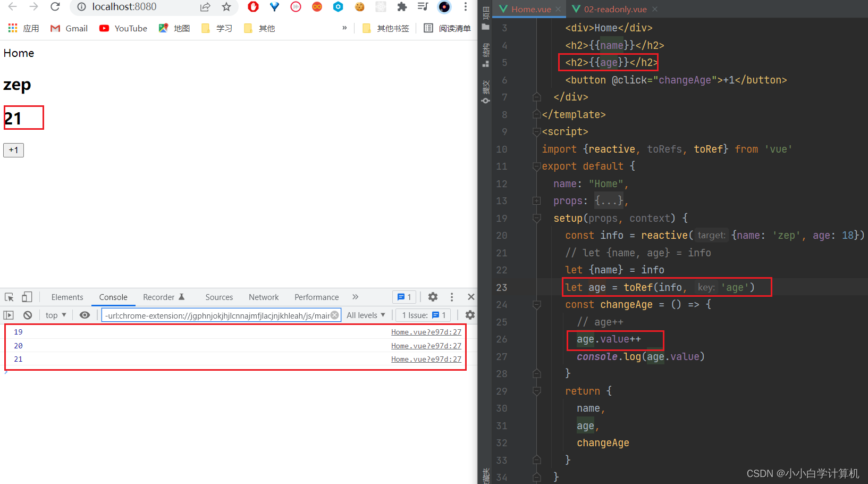The height and width of the screenshot is (484, 868).
Task: Switch to the Recorder tab
Action: point(164,297)
